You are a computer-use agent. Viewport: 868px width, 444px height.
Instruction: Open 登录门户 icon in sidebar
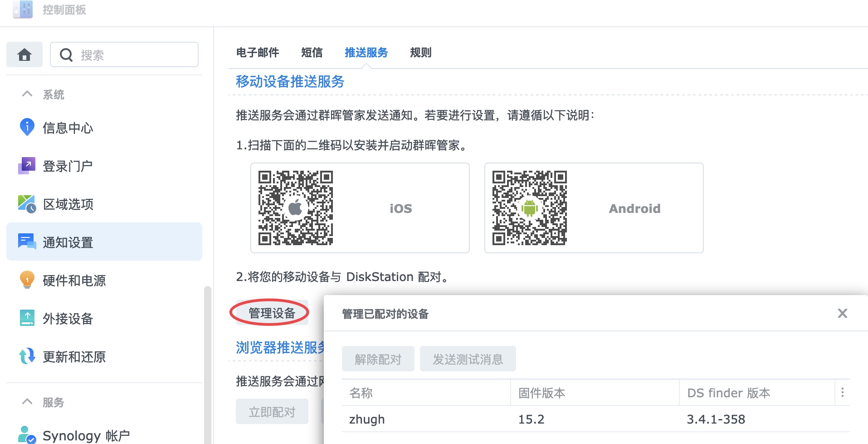pos(27,166)
